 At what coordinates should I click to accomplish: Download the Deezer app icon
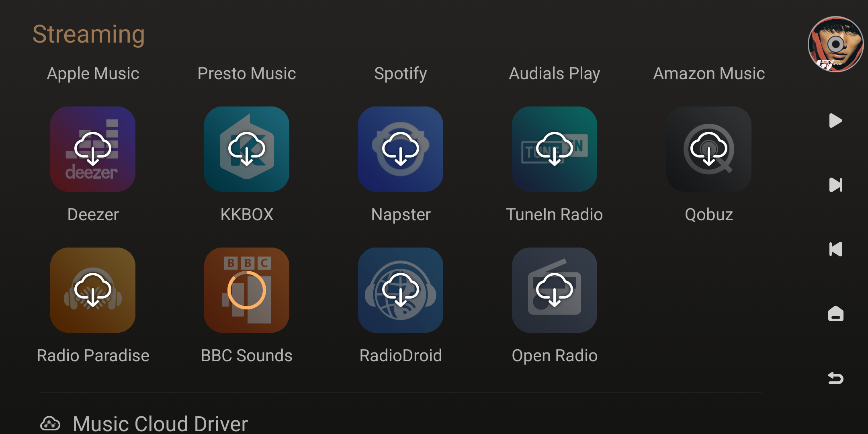coord(93,149)
